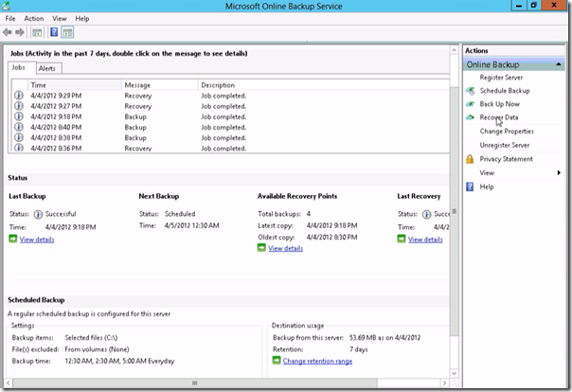
Task: Click the vertical scrollbar thumb
Action: 455,211
